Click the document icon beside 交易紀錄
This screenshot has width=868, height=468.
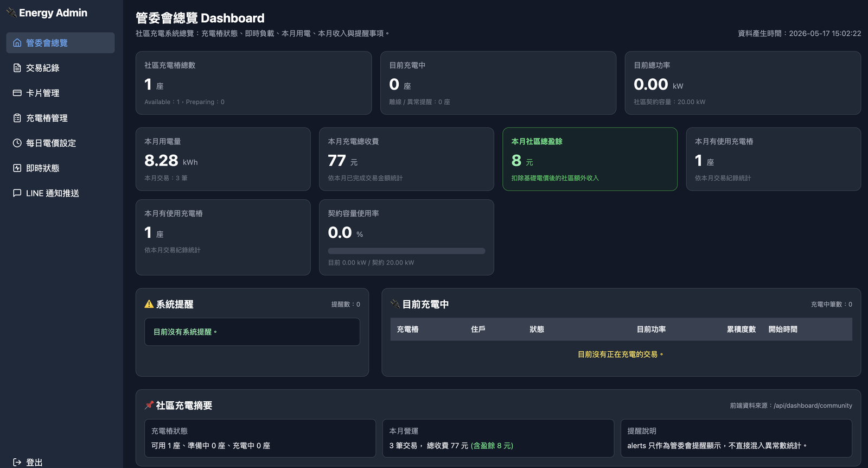(x=17, y=68)
